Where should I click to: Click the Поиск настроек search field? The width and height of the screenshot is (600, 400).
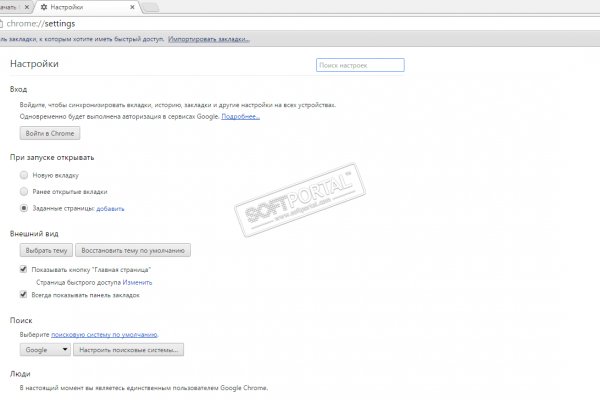pyautogui.click(x=359, y=65)
